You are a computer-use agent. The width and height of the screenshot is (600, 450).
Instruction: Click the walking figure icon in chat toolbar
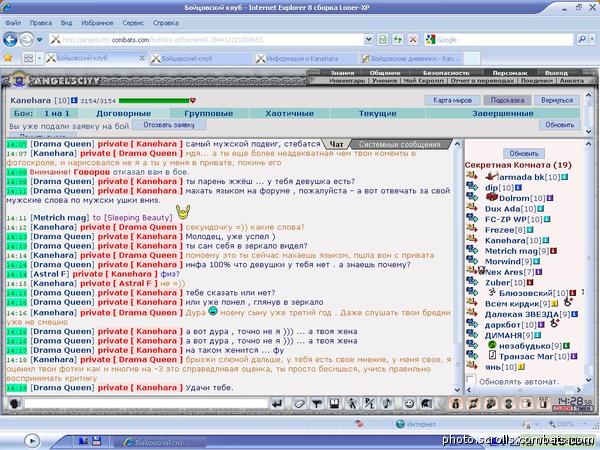352,404
